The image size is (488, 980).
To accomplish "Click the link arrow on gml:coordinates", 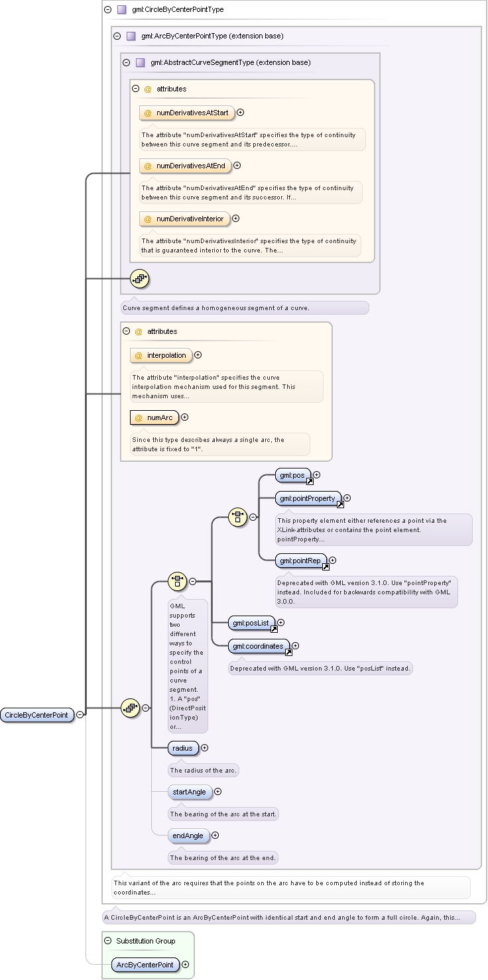I will coord(288,653).
